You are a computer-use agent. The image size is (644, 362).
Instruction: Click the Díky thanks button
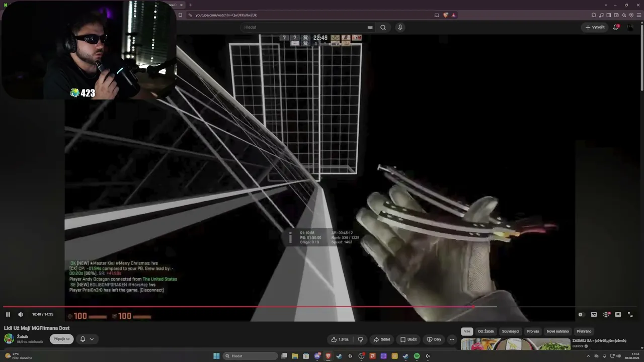tap(434, 339)
